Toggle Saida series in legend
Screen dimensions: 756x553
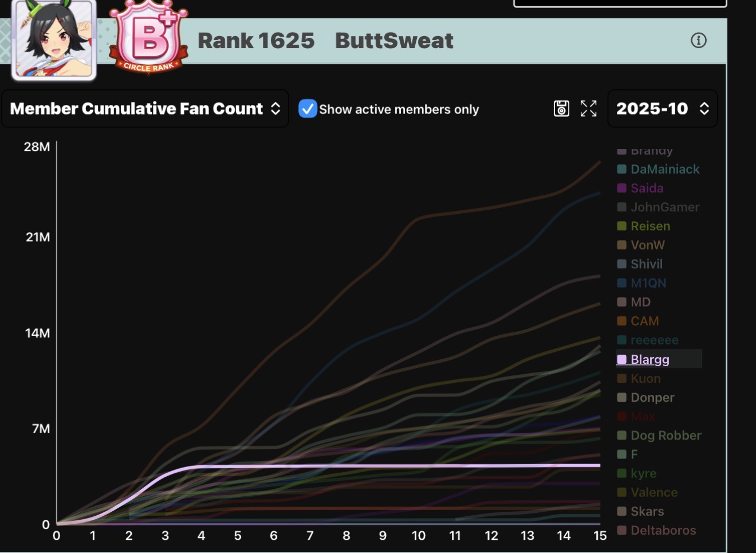(x=640, y=188)
